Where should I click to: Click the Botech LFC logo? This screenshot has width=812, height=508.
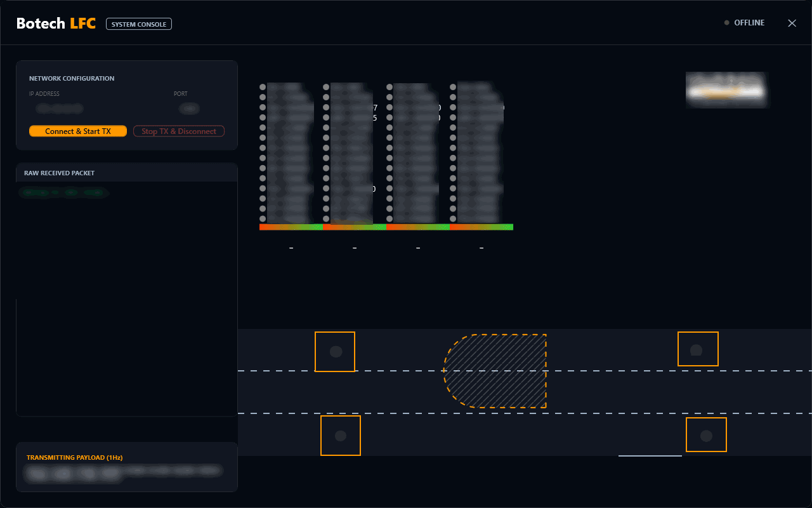56,22
